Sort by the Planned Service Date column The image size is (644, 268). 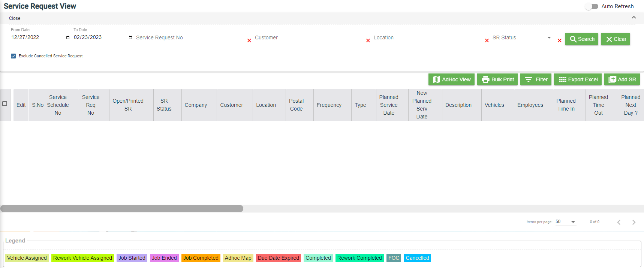pos(389,105)
